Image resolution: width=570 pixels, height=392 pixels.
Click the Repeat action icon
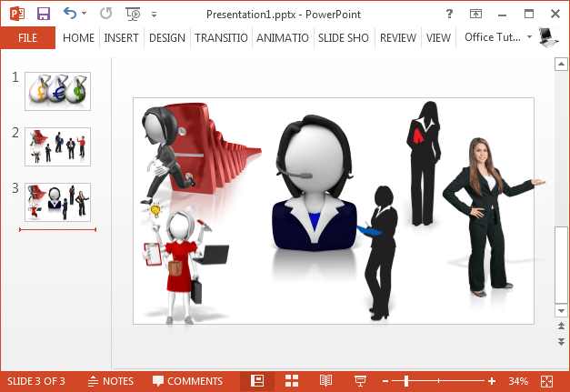105,14
